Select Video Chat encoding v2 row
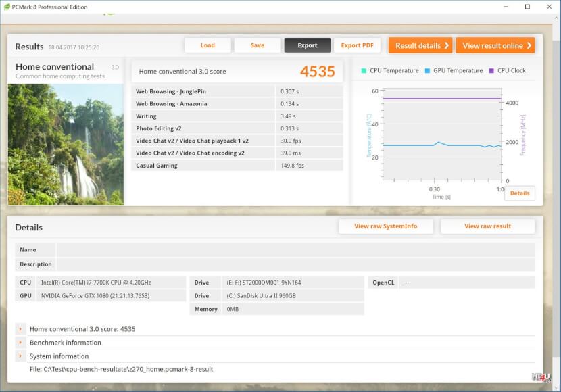 237,153
